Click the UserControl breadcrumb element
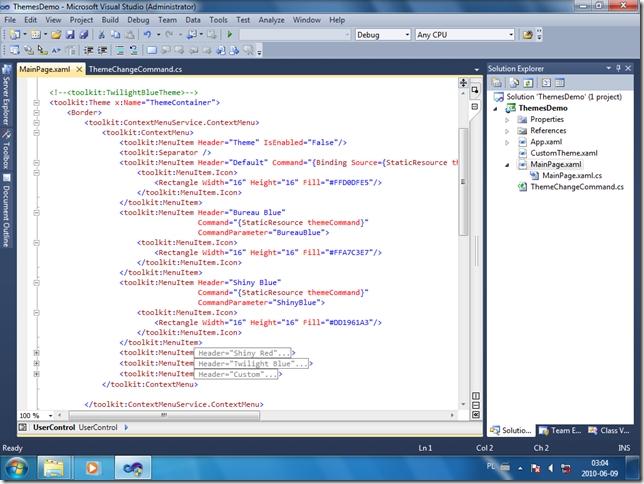 pyautogui.click(x=98, y=427)
